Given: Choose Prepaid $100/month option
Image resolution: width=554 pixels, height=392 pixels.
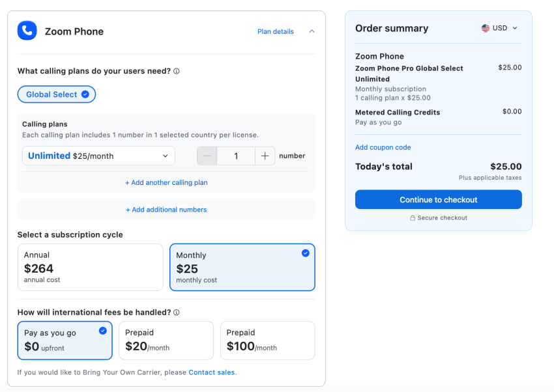Looking at the screenshot, I should coord(268,341).
